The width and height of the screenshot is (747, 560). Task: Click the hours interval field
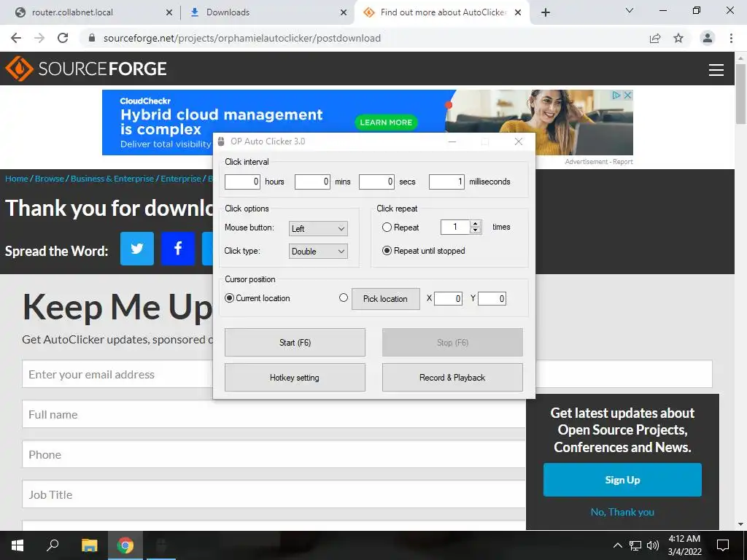(242, 182)
